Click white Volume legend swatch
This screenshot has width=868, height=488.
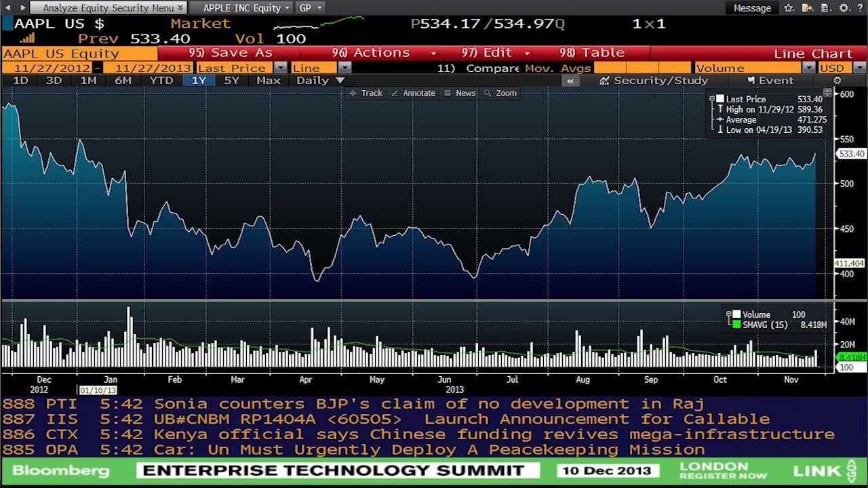point(736,314)
